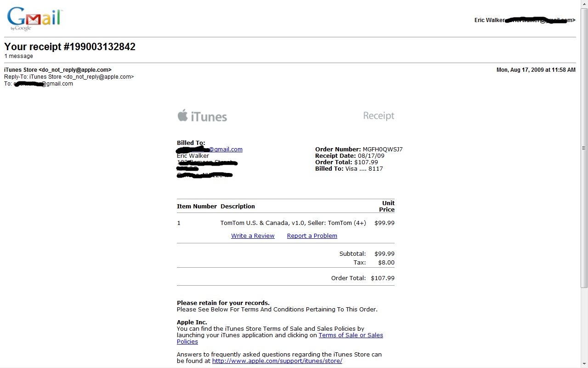Click the Reply-To iTunes Store line

tap(69, 77)
